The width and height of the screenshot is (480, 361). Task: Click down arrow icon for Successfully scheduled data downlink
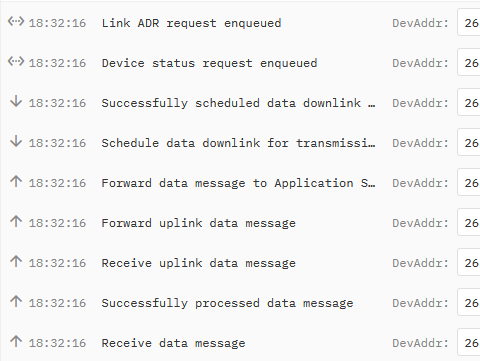[16, 102]
